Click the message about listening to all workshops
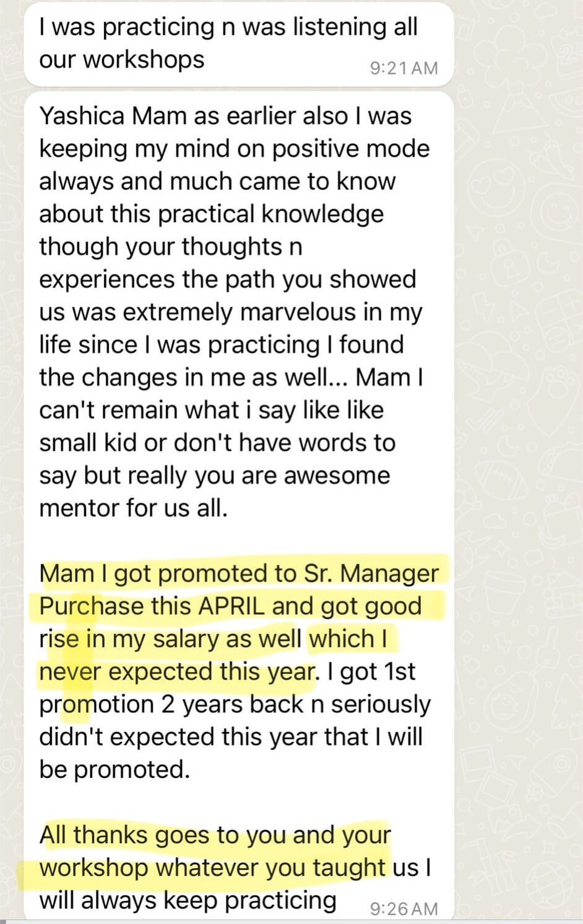The width and height of the screenshot is (583, 924). pyautogui.click(x=228, y=43)
